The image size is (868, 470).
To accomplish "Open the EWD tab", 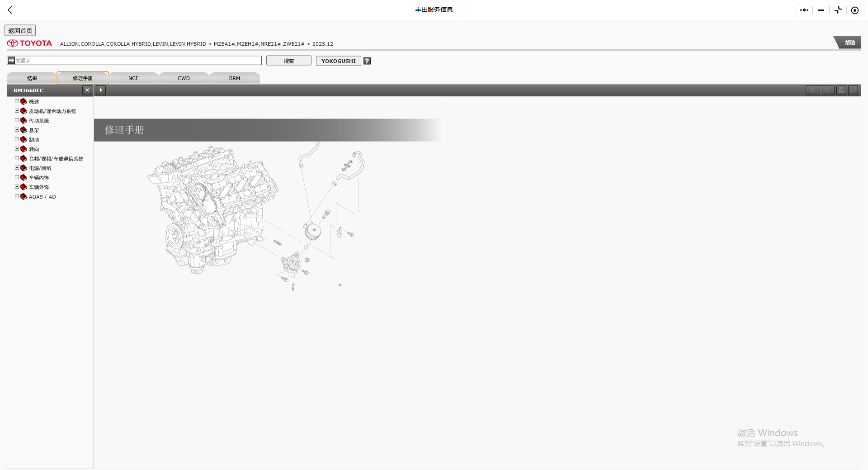I will (x=184, y=78).
